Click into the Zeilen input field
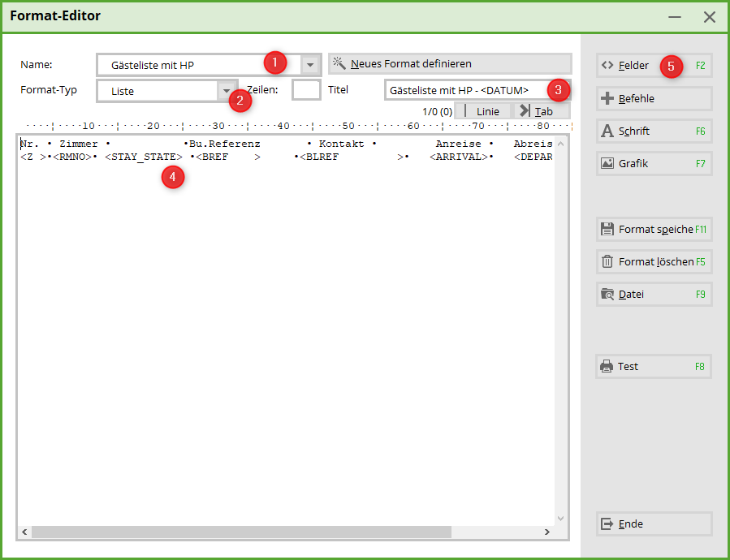Image resolution: width=730 pixels, height=560 pixels. click(x=306, y=90)
